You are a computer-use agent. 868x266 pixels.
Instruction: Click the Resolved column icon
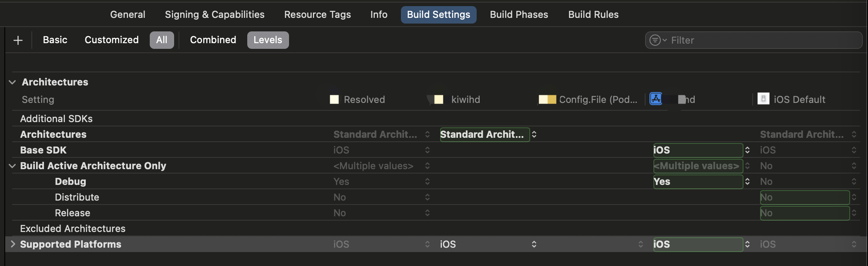(x=334, y=99)
